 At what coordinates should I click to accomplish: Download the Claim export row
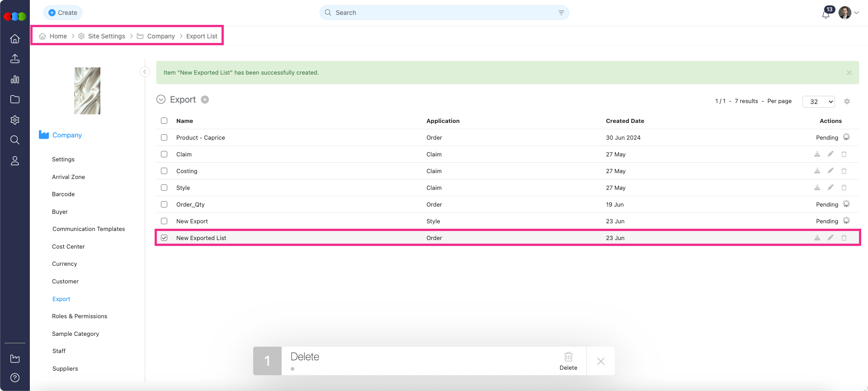pos(817,154)
